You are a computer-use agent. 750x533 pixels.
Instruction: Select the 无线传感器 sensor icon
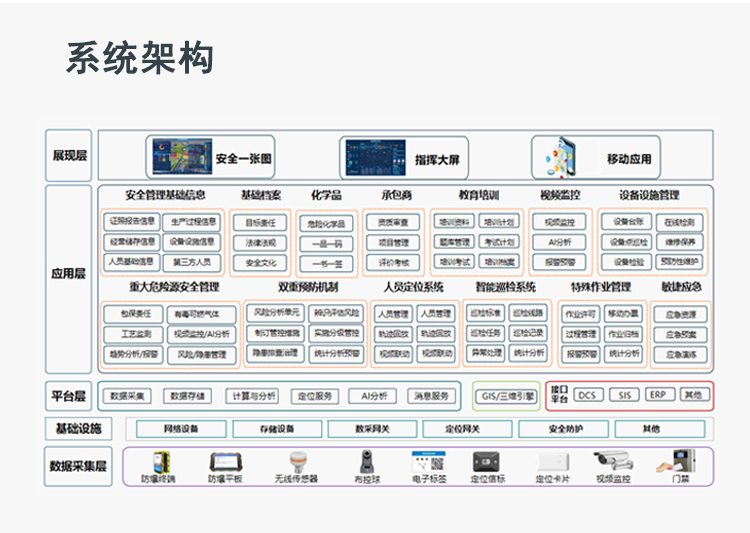[298, 463]
